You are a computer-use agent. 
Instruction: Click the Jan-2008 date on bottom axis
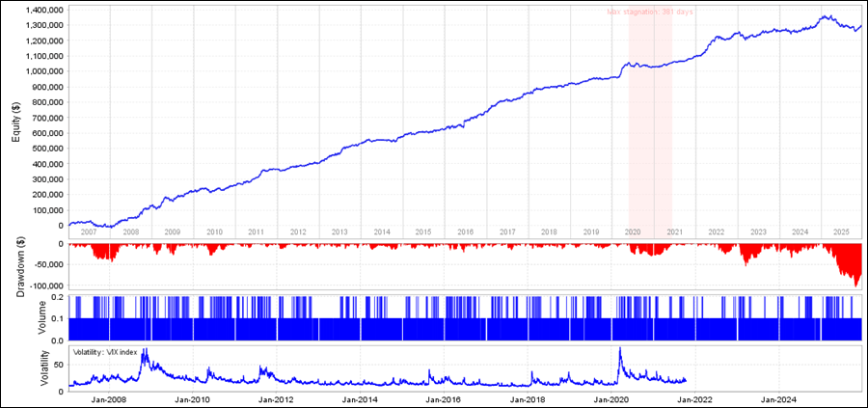(x=108, y=398)
